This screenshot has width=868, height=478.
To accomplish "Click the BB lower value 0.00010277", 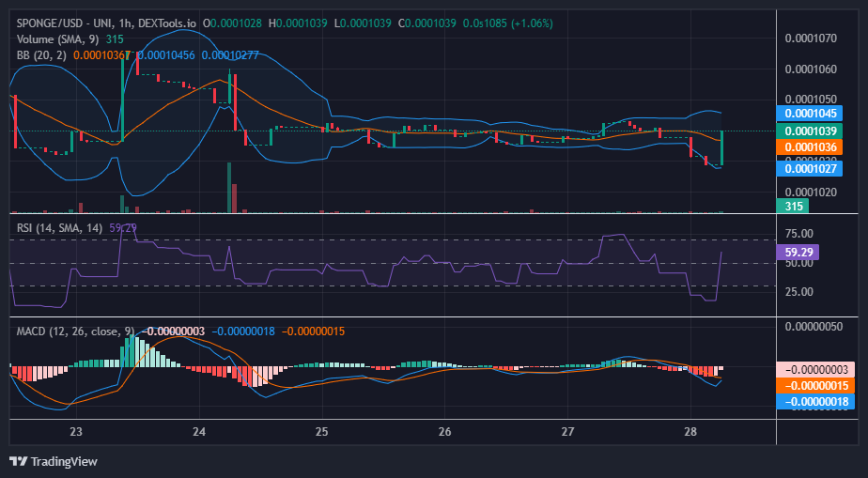I will coord(230,54).
